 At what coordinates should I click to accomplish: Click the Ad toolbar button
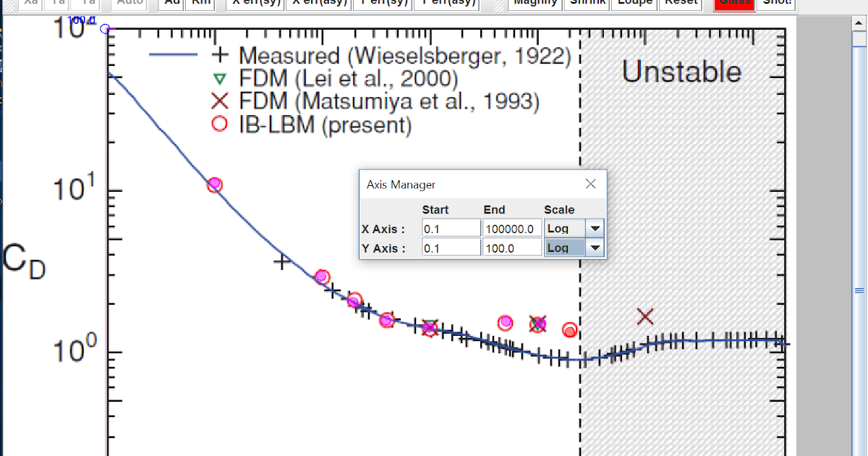[170, 3]
